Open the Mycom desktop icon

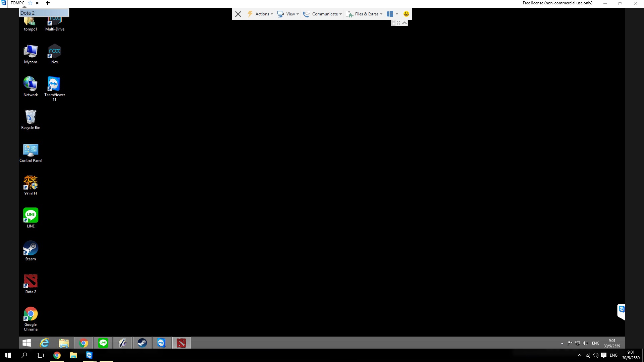tap(31, 54)
